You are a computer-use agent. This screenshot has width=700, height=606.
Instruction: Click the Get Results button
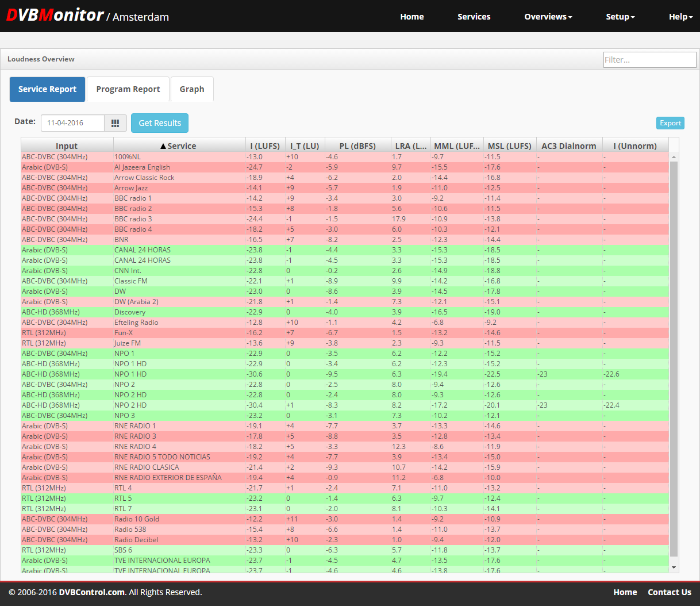(160, 123)
